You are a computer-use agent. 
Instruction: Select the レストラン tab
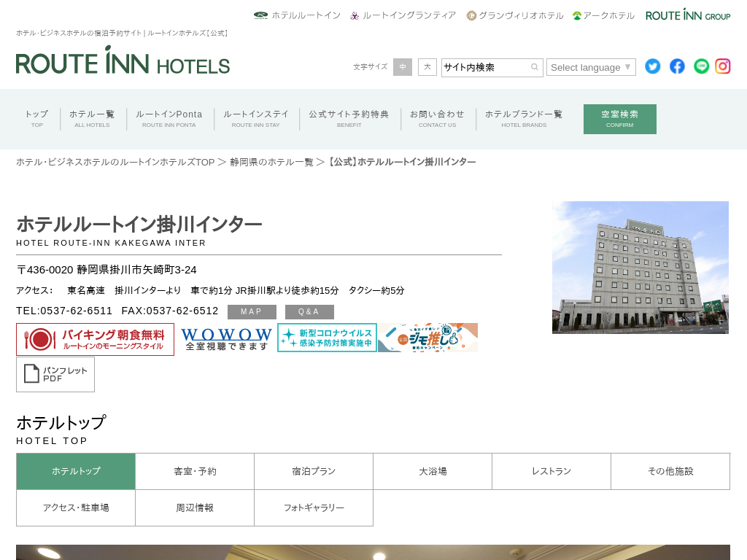pos(551,472)
